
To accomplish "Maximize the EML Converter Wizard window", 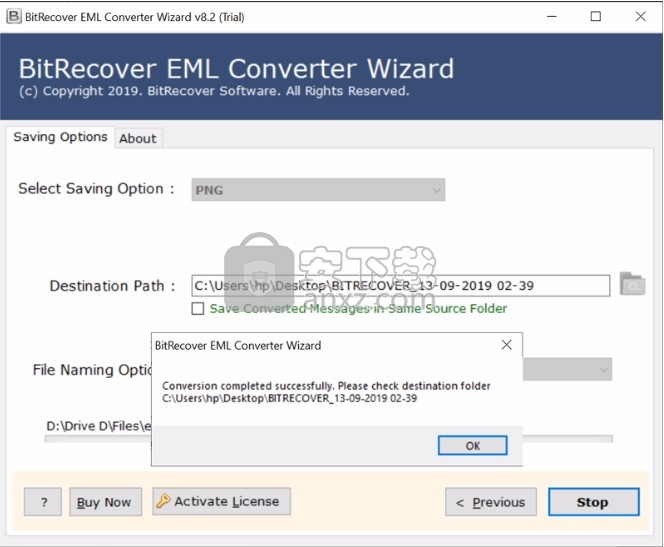I will (x=596, y=17).
